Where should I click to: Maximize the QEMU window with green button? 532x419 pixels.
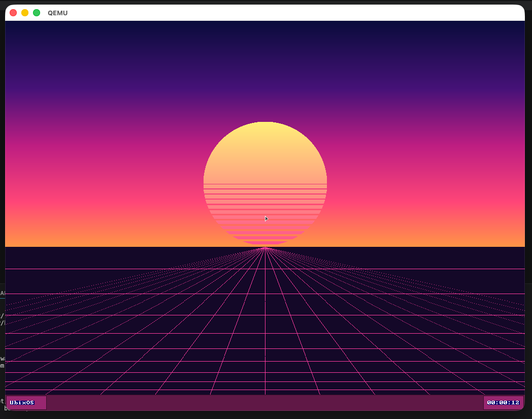pyautogui.click(x=37, y=13)
